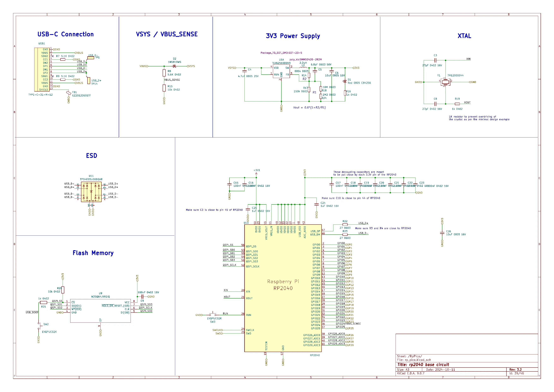
Task: Select the "R9 5.1K 0402" resistor label
Action: tap(65, 76)
